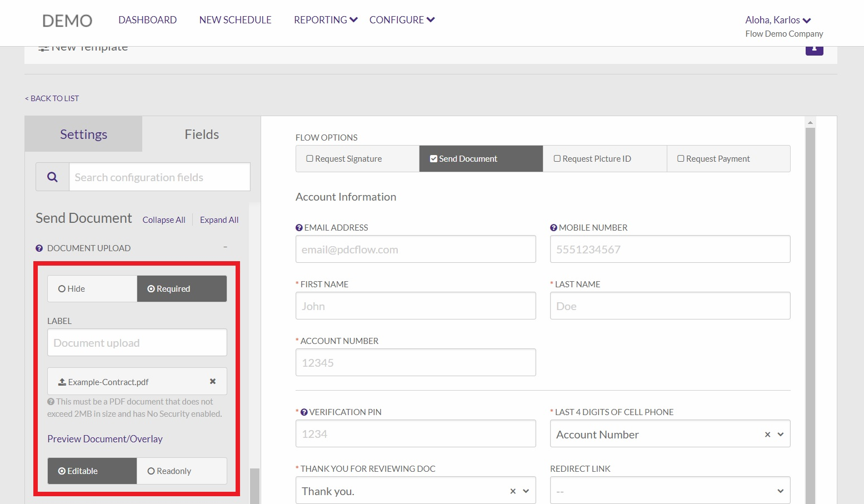864x504 pixels.
Task: Click the Document upload label field
Action: [137, 342]
